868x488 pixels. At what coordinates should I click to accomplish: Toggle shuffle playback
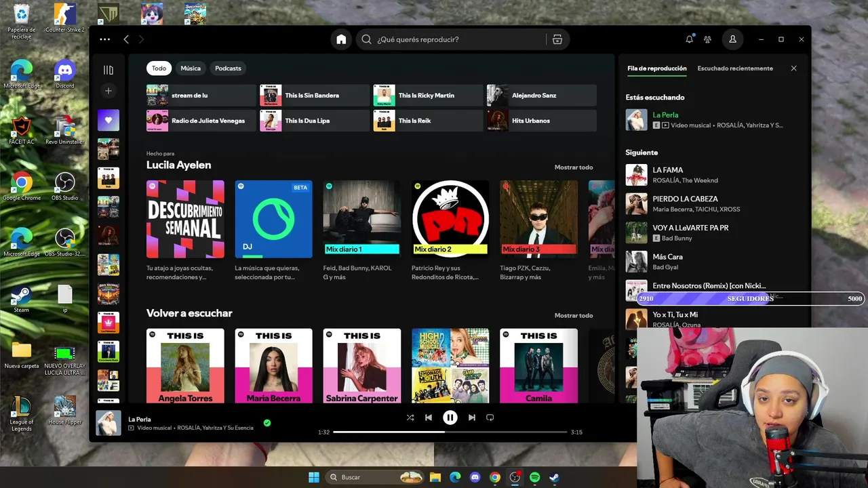410,418
